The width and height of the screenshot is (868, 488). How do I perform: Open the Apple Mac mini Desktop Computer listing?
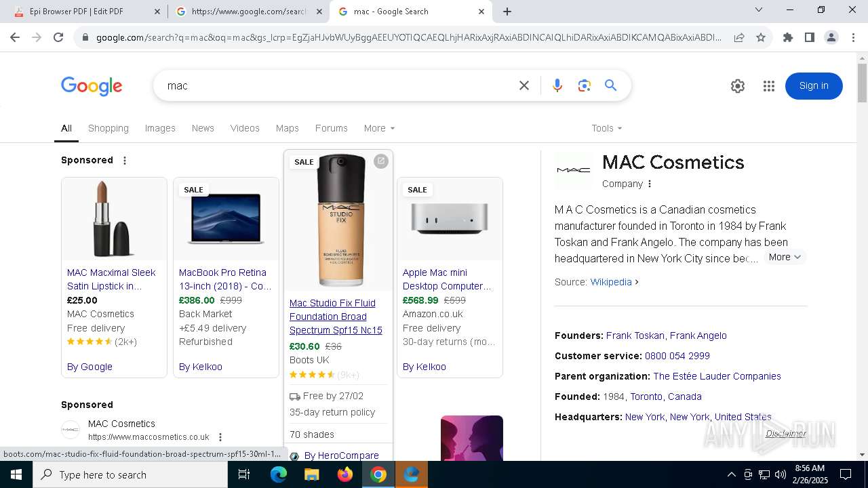448,279
